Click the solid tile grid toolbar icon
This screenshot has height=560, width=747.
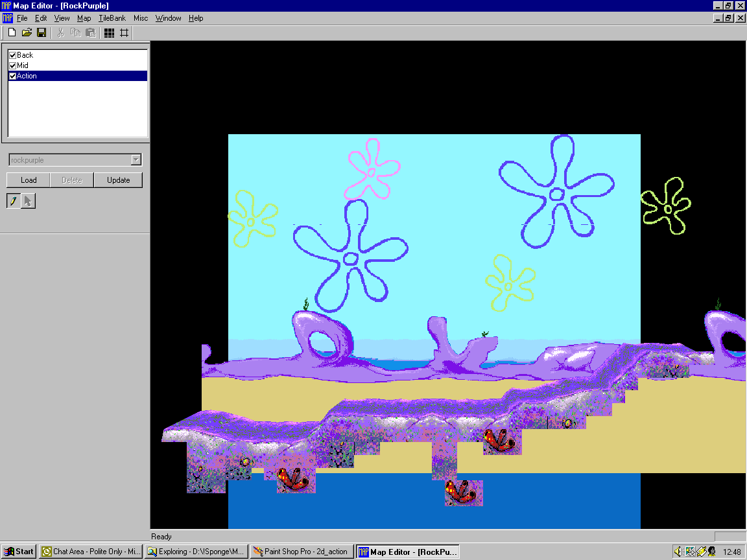point(109,32)
